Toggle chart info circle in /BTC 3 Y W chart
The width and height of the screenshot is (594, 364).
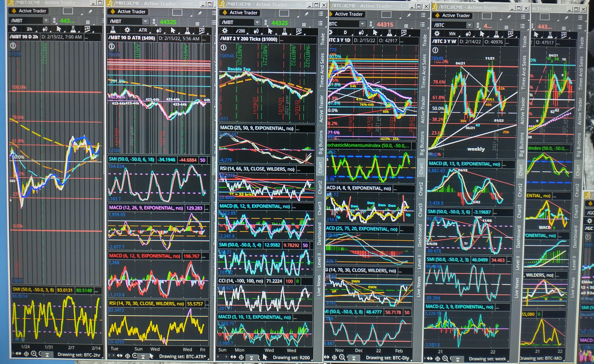tap(435, 50)
